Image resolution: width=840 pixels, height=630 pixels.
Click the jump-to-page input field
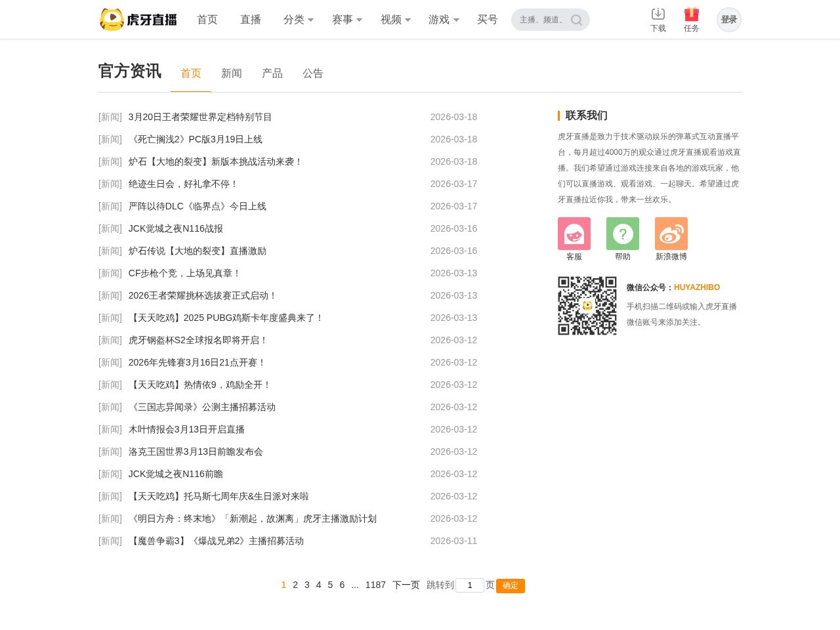coord(470,585)
